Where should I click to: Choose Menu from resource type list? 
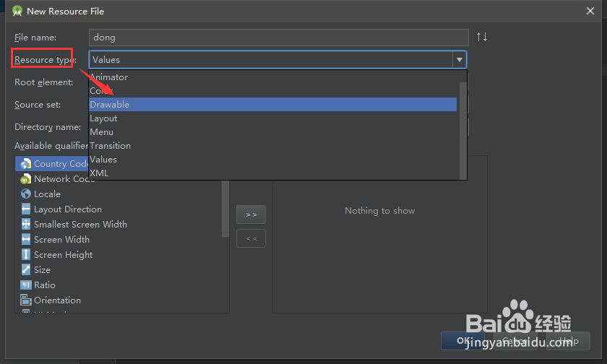tap(272, 132)
